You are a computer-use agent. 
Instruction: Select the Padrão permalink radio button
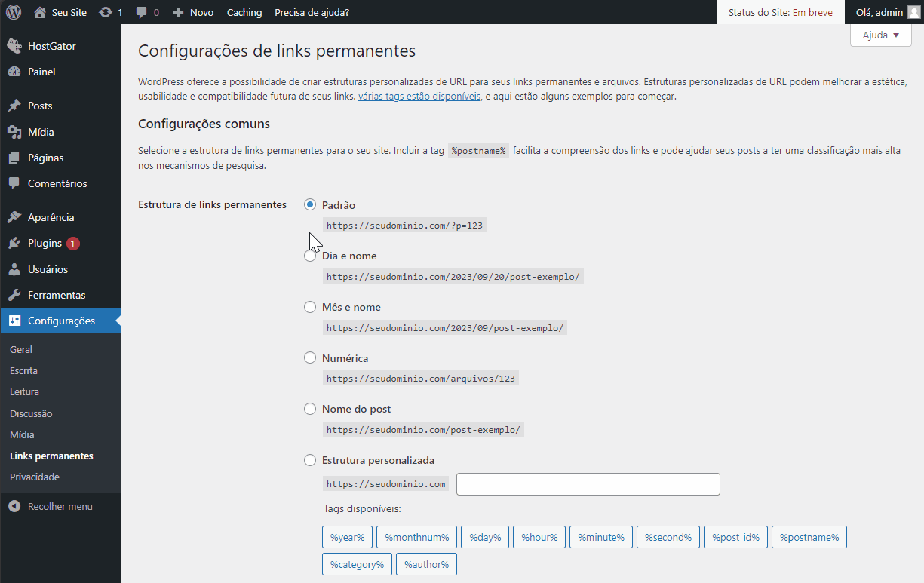pyautogui.click(x=310, y=204)
